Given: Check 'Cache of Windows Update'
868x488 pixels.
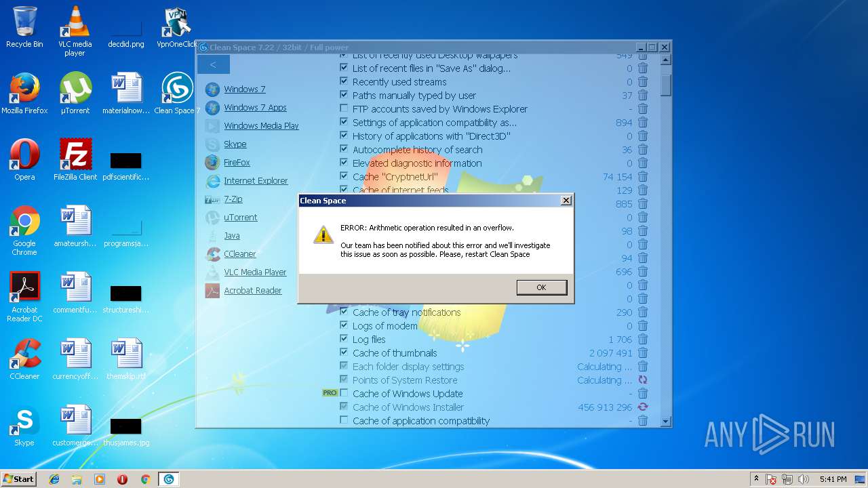Looking at the screenshot, I should (344, 393).
